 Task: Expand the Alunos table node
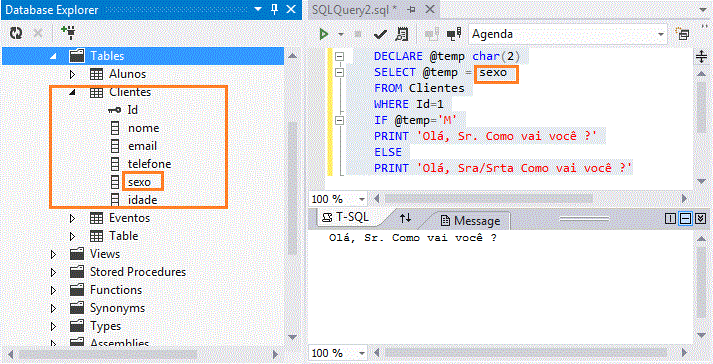coord(72,74)
